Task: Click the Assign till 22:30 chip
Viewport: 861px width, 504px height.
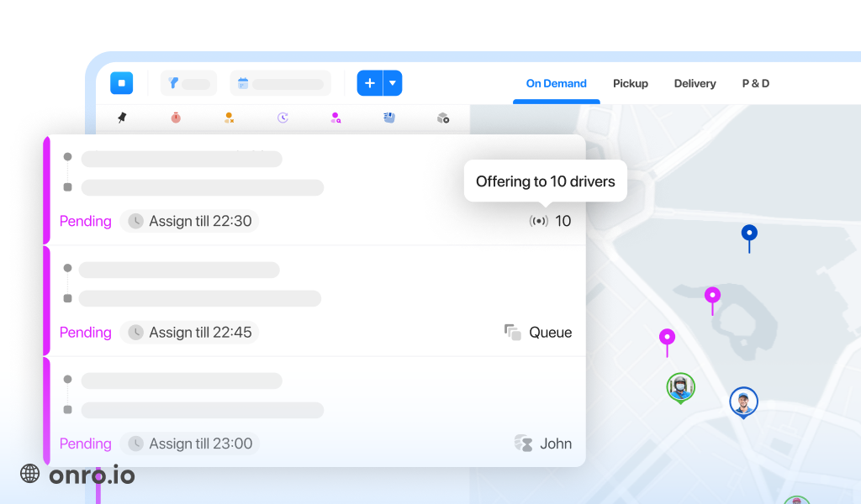Action: point(189,221)
